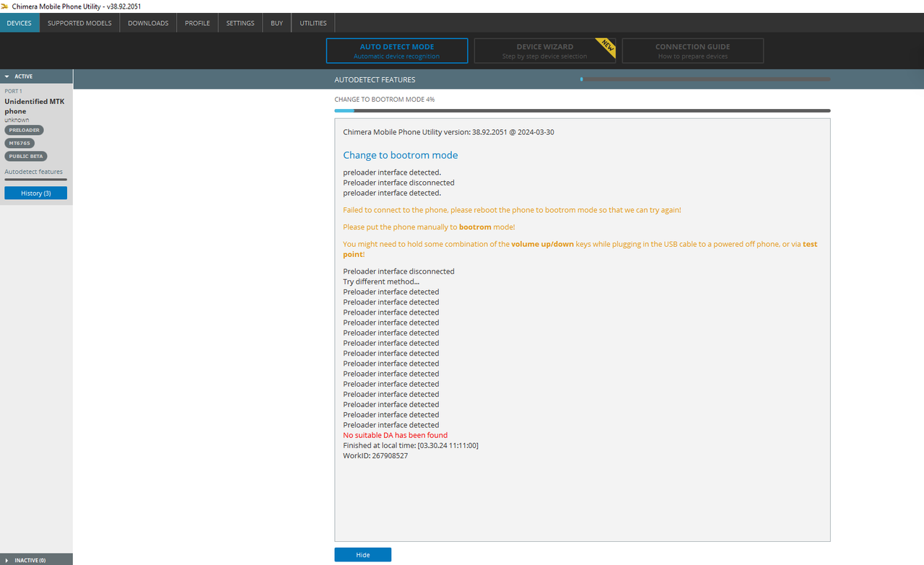This screenshot has height=565, width=924.
Task: Click the "No suitable DA has been found" error
Action: (396, 435)
